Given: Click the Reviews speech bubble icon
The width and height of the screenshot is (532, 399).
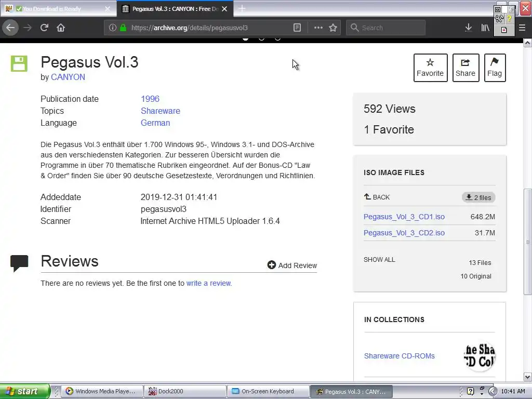Looking at the screenshot, I should [19, 263].
